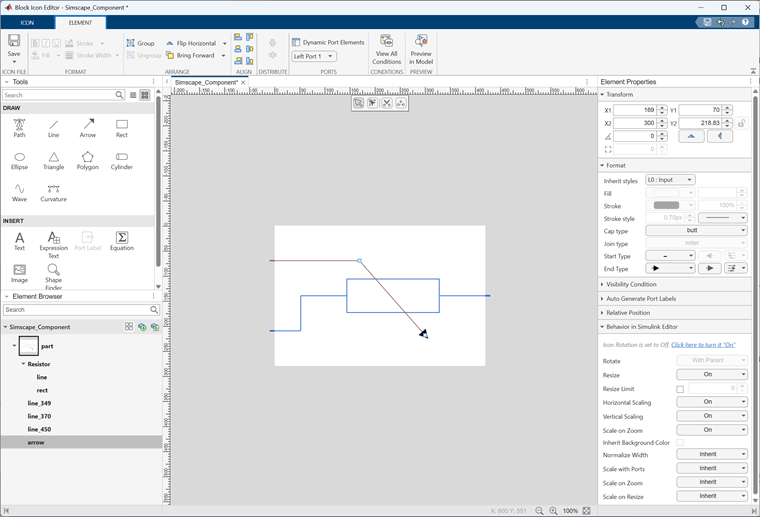
Task: Toggle Inherit Background Color checkbox
Action: click(x=680, y=442)
